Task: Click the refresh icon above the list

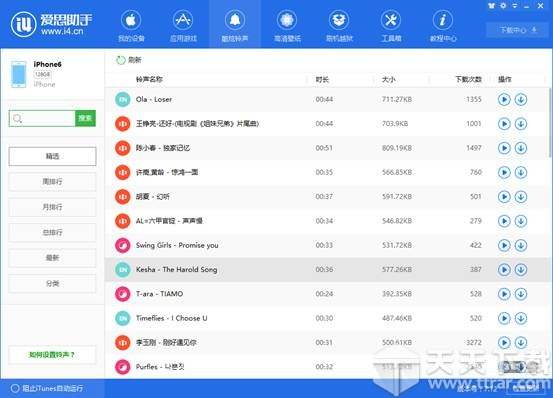Action: point(121,60)
